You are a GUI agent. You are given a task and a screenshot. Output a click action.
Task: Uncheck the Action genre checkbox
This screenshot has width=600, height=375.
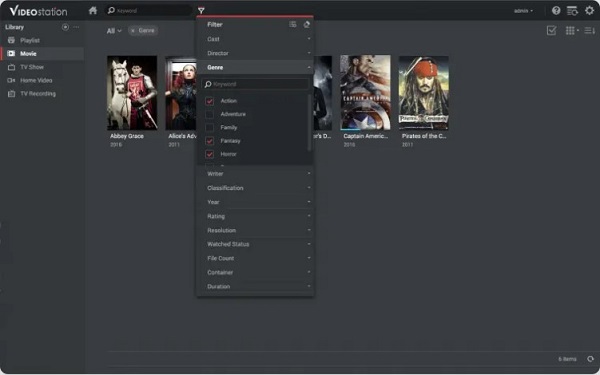click(x=209, y=101)
